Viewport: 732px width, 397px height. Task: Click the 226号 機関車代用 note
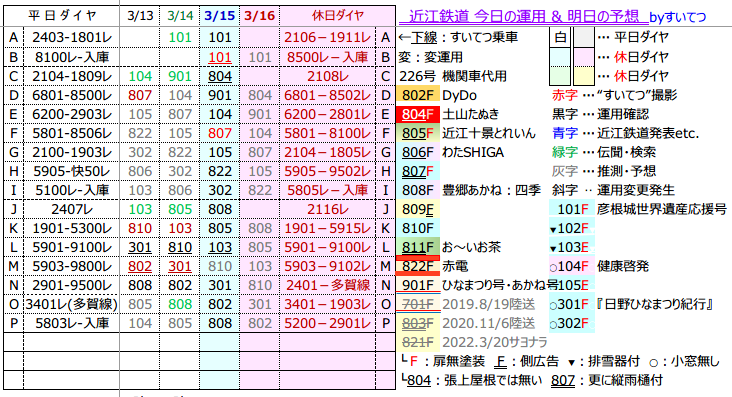point(453,76)
